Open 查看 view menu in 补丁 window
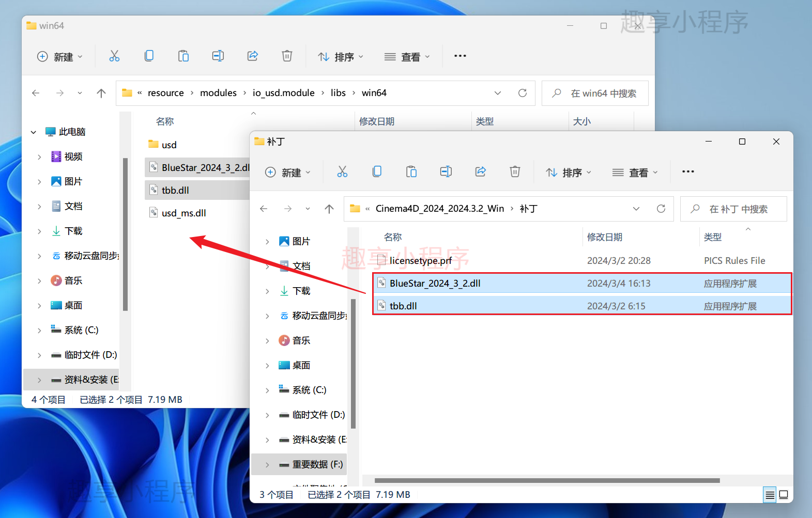 click(635, 172)
